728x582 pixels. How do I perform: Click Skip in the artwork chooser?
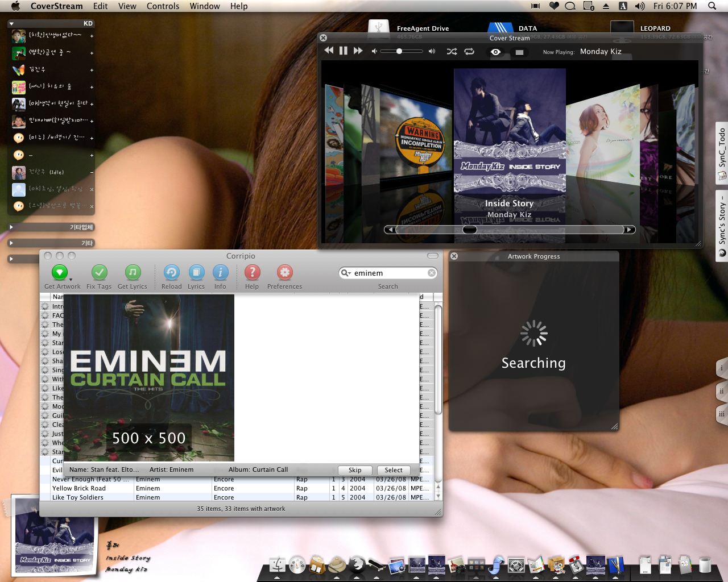click(x=355, y=470)
